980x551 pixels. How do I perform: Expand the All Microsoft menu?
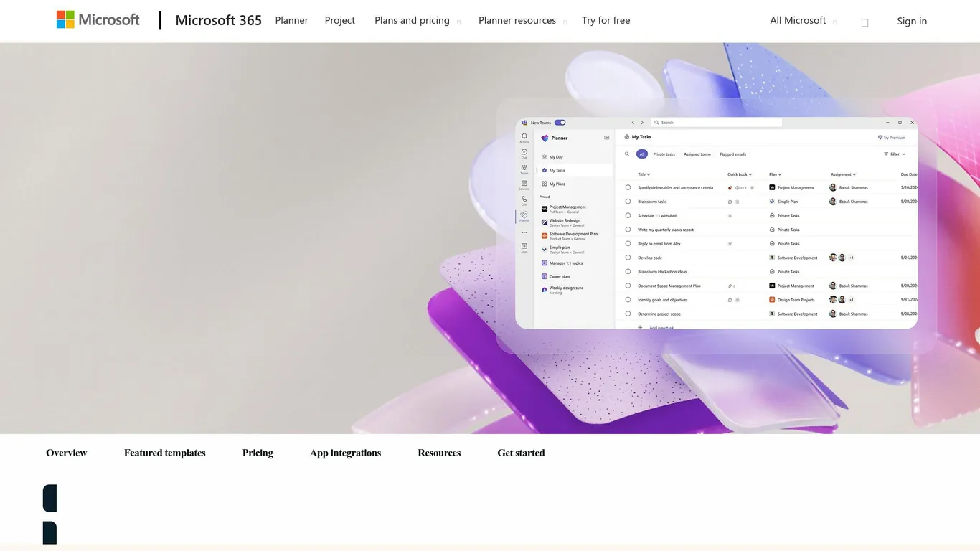coord(804,21)
